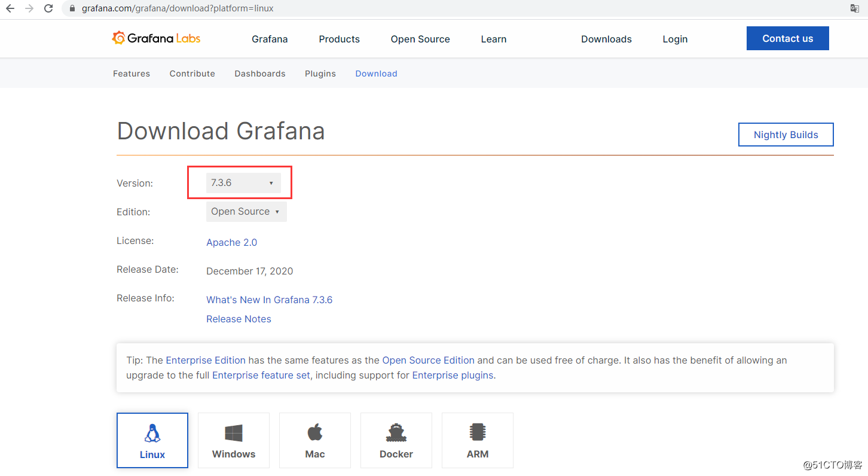This screenshot has height=476, width=868.
Task: Open the translate icon in address bar
Action: click(855, 8)
